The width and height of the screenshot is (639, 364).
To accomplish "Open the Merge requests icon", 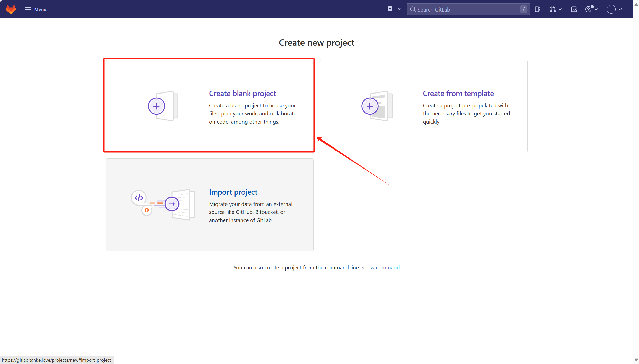I will [x=553, y=10].
